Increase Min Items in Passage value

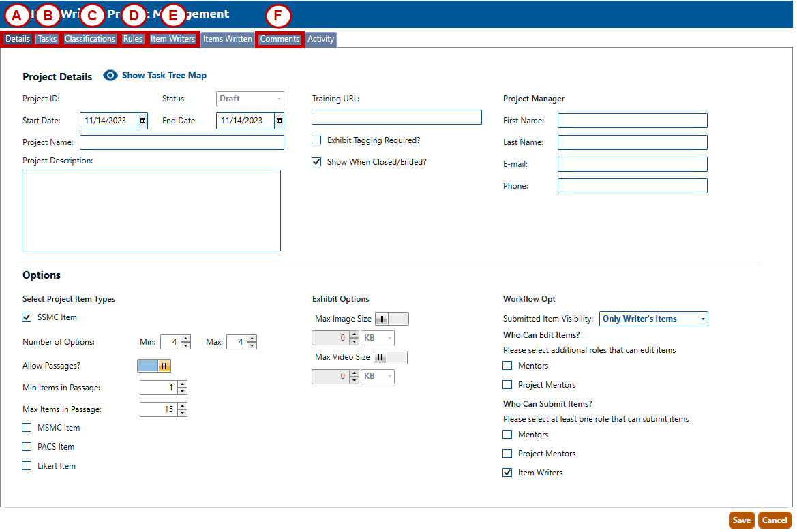pyautogui.click(x=182, y=384)
